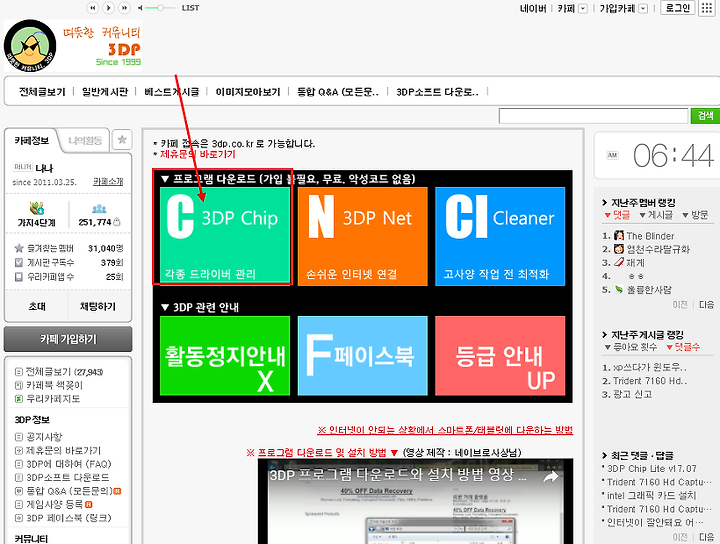Open recent comment intel 그래픽 카드 설치

(x=652, y=496)
